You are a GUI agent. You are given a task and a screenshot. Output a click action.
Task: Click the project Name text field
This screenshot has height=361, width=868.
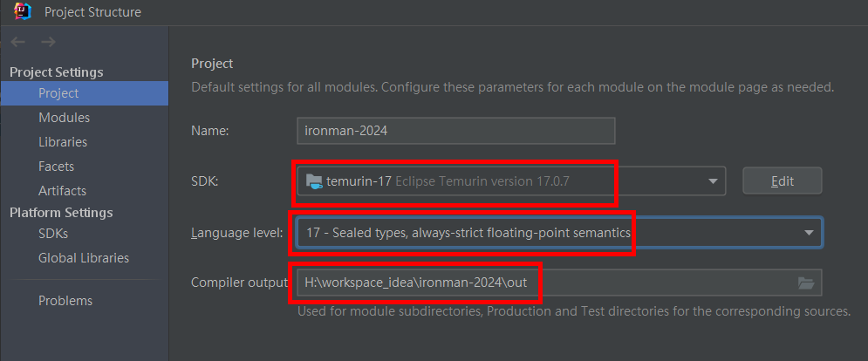tap(455, 131)
